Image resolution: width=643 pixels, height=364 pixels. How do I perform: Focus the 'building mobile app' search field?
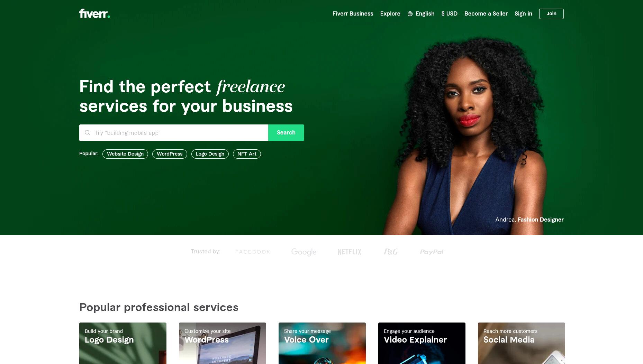pos(174,133)
